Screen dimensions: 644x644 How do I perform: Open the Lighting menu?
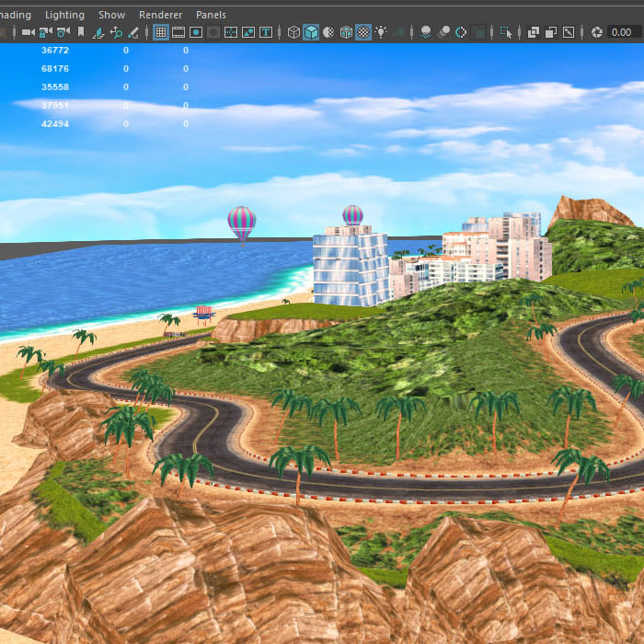(x=64, y=15)
